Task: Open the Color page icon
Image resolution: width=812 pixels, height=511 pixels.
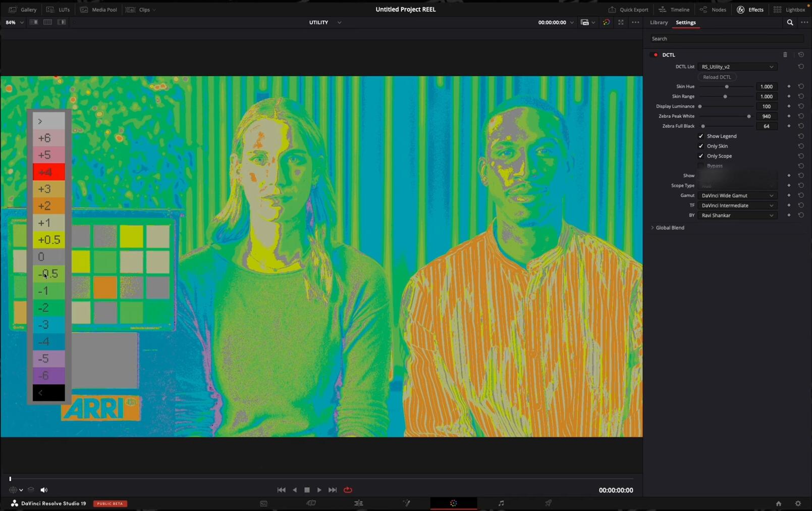Action: (x=453, y=503)
